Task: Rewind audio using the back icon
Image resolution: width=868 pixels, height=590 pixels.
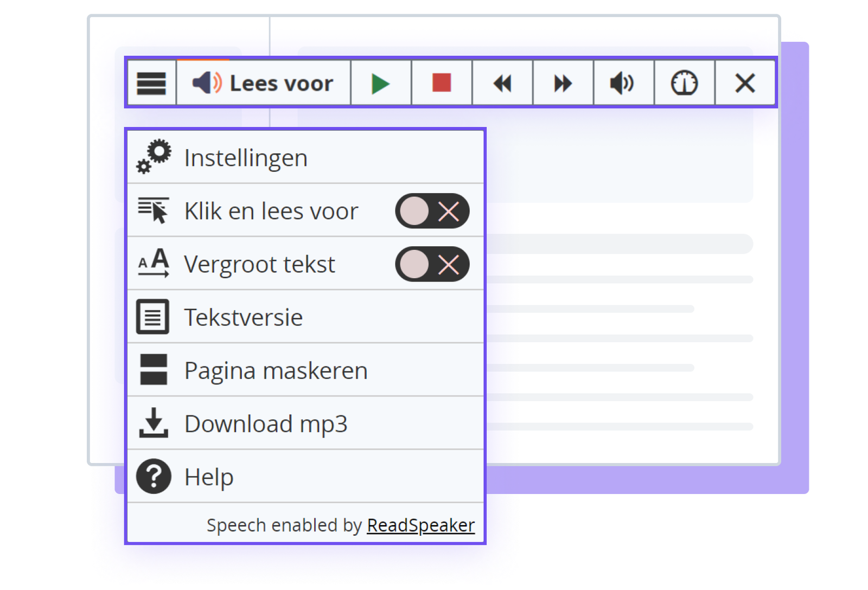Action: pyautogui.click(x=502, y=83)
